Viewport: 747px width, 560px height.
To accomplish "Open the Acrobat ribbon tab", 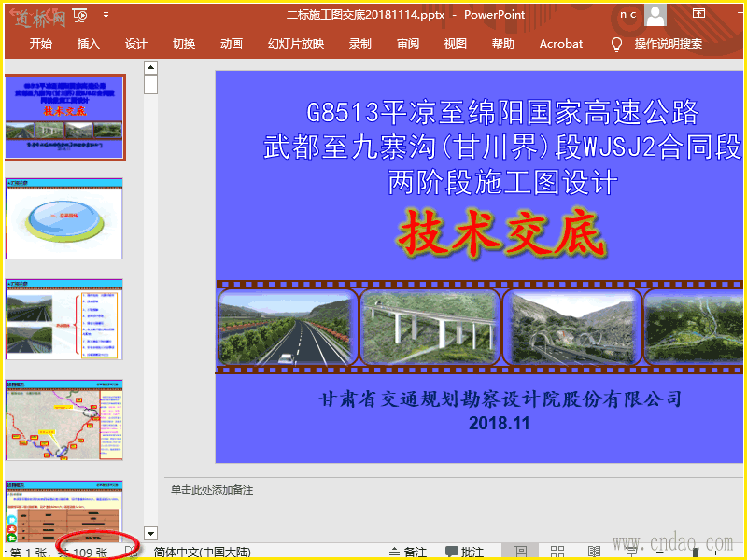I will 561,44.
